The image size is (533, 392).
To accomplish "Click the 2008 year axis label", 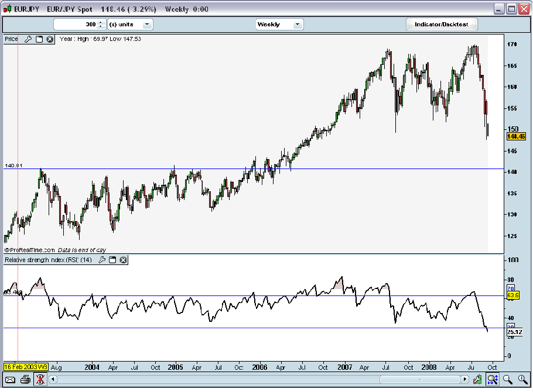I will (429, 367).
